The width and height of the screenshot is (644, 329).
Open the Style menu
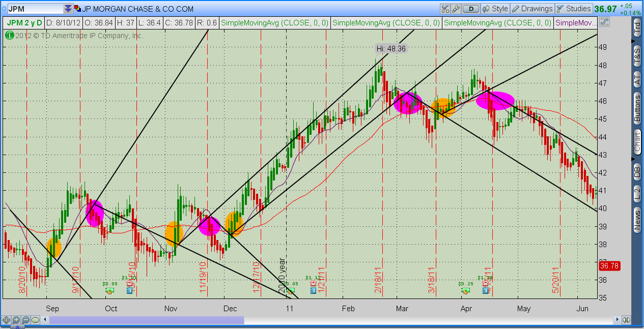[495, 9]
